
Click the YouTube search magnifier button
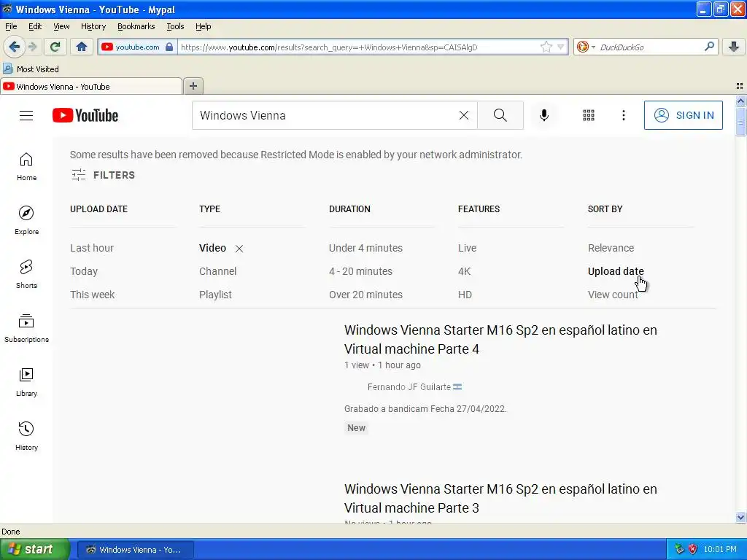[x=500, y=115]
